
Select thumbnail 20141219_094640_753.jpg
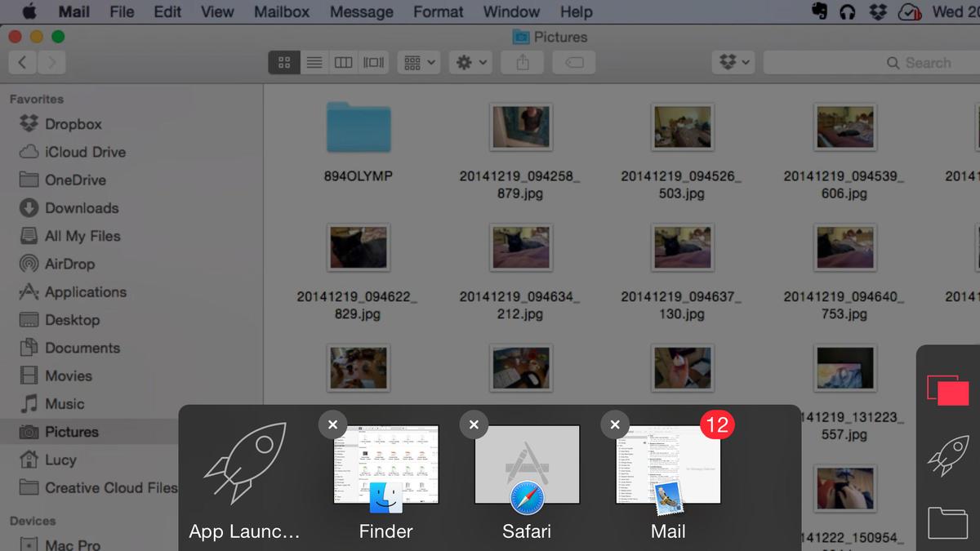[x=846, y=248]
